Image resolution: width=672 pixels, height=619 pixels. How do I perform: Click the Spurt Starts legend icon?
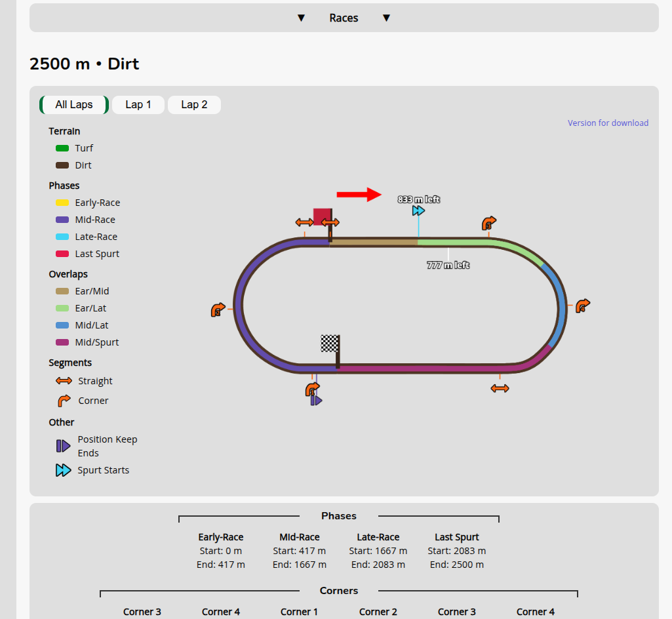coord(63,470)
